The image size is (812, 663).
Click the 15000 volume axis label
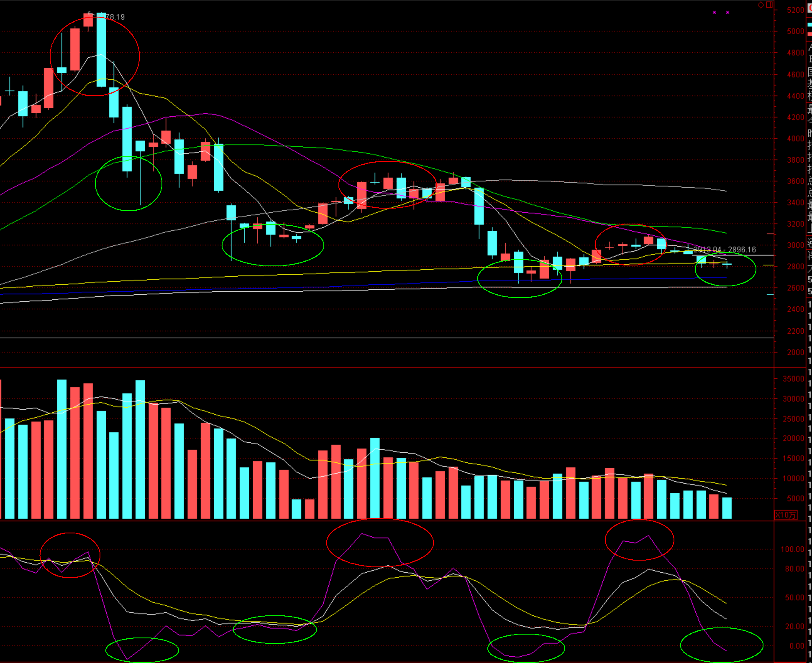click(x=794, y=459)
